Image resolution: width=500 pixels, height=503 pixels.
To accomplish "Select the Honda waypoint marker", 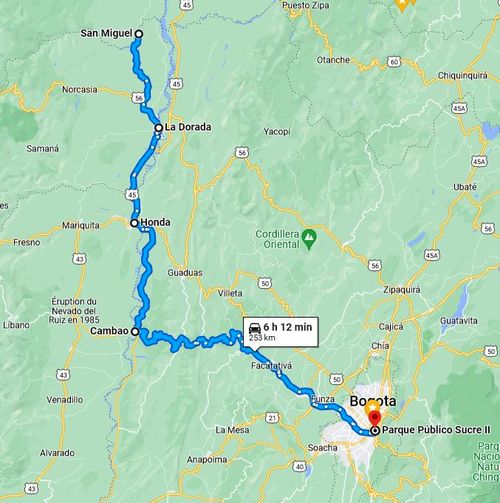I will coord(134,223).
